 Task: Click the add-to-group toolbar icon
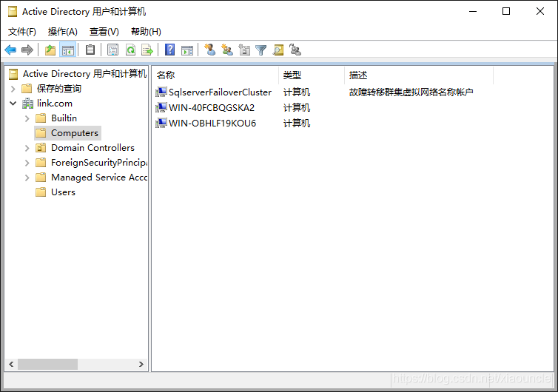tap(295, 50)
